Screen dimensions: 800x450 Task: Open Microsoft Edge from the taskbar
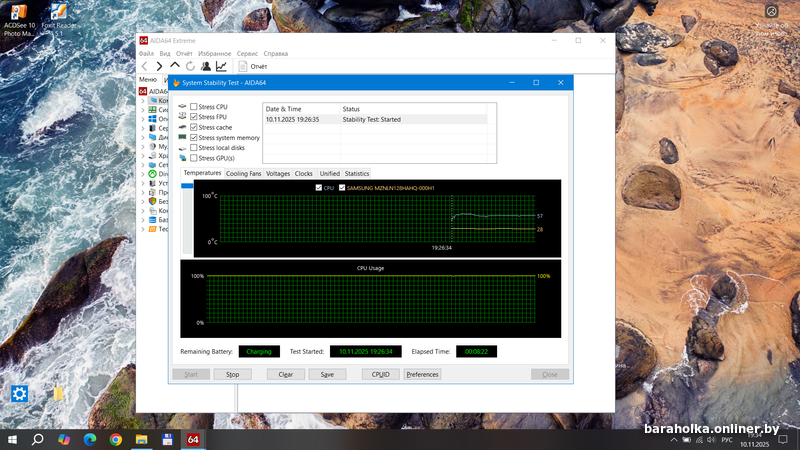pos(90,439)
